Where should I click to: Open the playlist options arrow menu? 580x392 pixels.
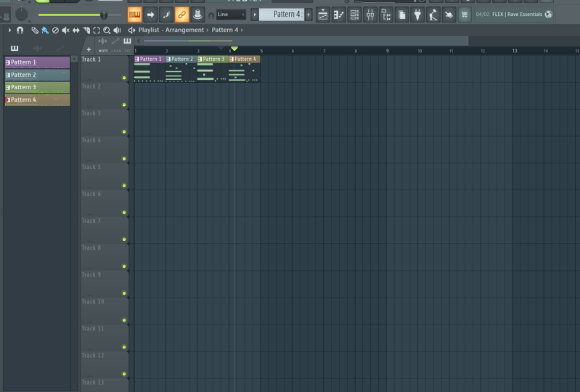pos(9,30)
